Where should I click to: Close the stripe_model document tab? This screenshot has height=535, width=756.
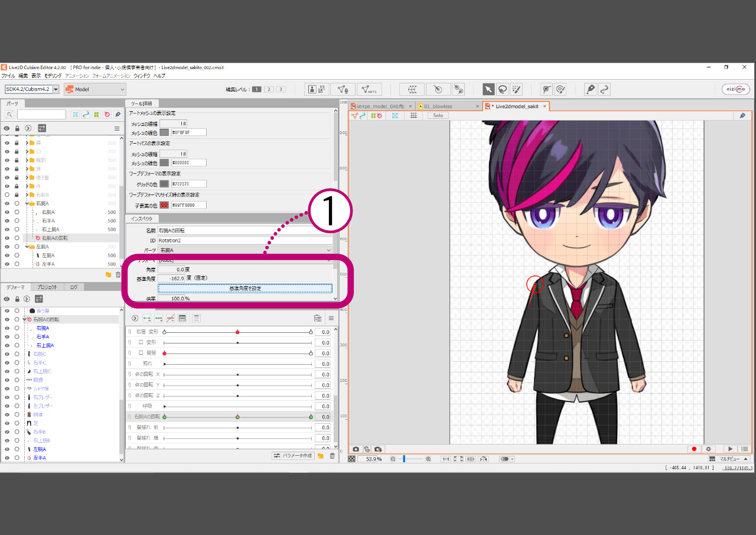point(410,106)
